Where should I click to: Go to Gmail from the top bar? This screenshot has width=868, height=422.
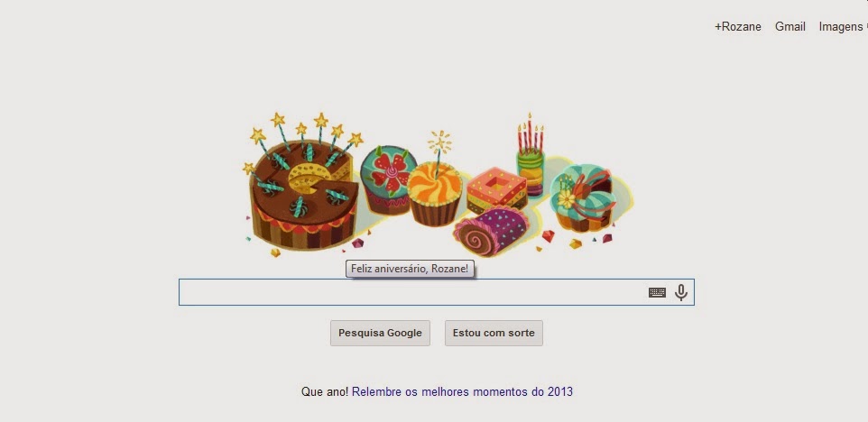[x=790, y=26]
